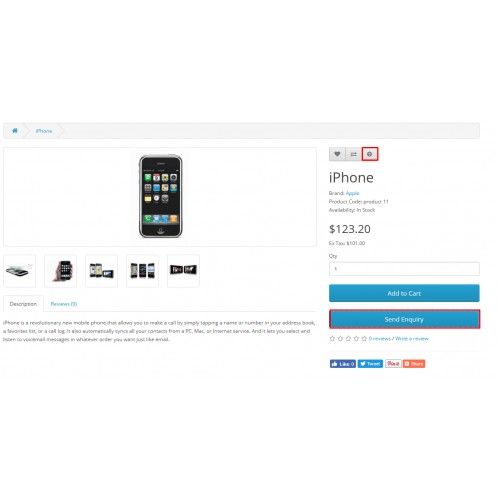Click the Facebook Like button
Viewport: 500px width, 500px height.
[x=343, y=364]
